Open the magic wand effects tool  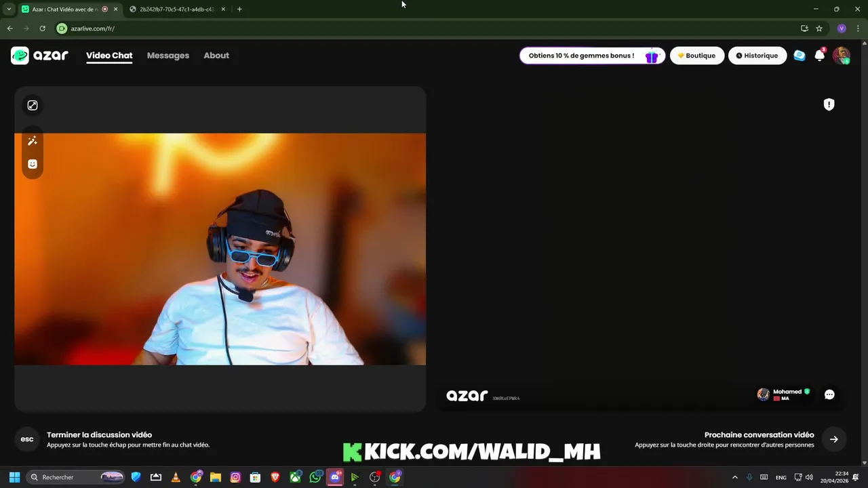click(33, 141)
